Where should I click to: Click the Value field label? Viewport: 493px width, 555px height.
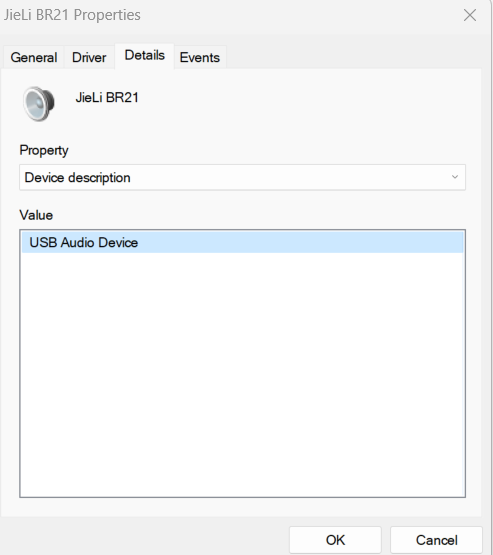(x=36, y=215)
